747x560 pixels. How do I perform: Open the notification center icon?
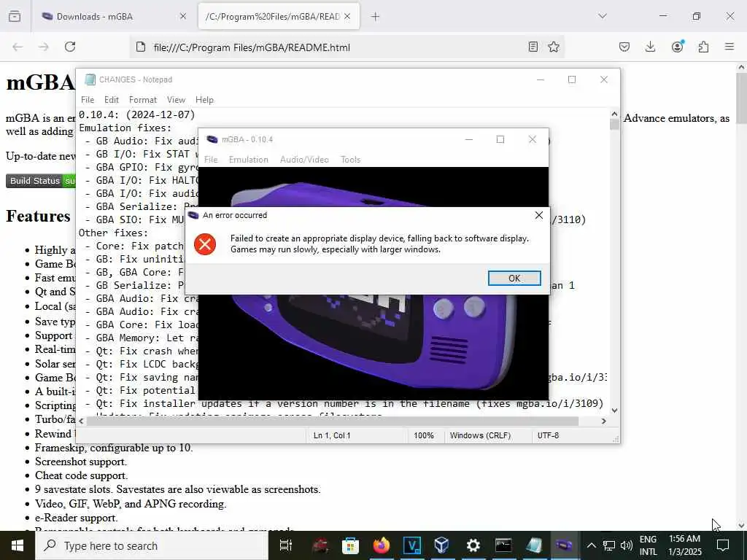[x=723, y=545]
